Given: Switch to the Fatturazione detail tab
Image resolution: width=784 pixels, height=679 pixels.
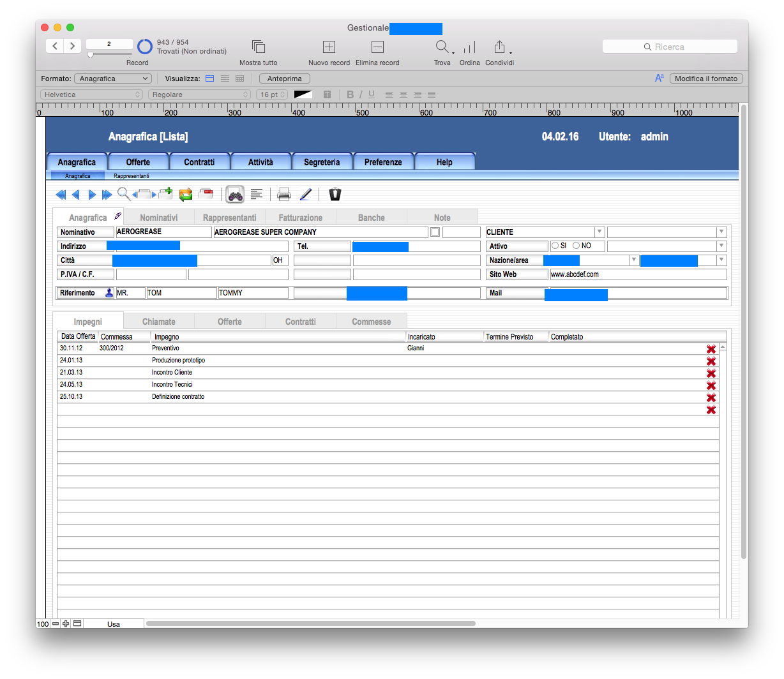Looking at the screenshot, I should (300, 218).
